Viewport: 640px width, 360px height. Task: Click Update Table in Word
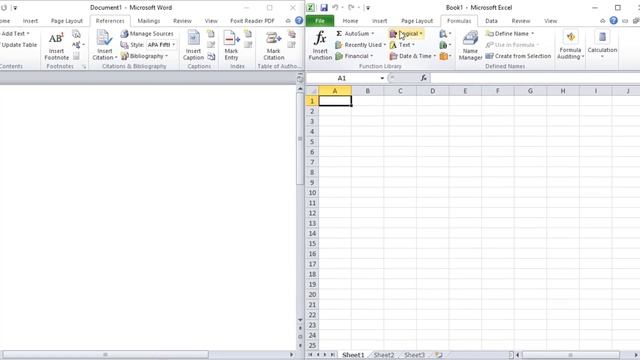coord(19,45)
